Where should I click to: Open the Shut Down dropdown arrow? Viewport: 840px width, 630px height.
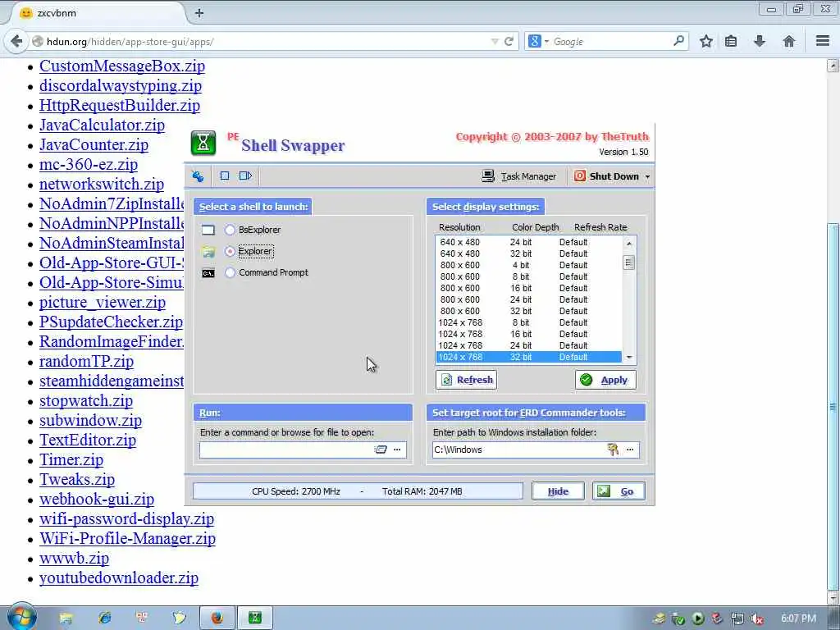click(x=647, y=177)
